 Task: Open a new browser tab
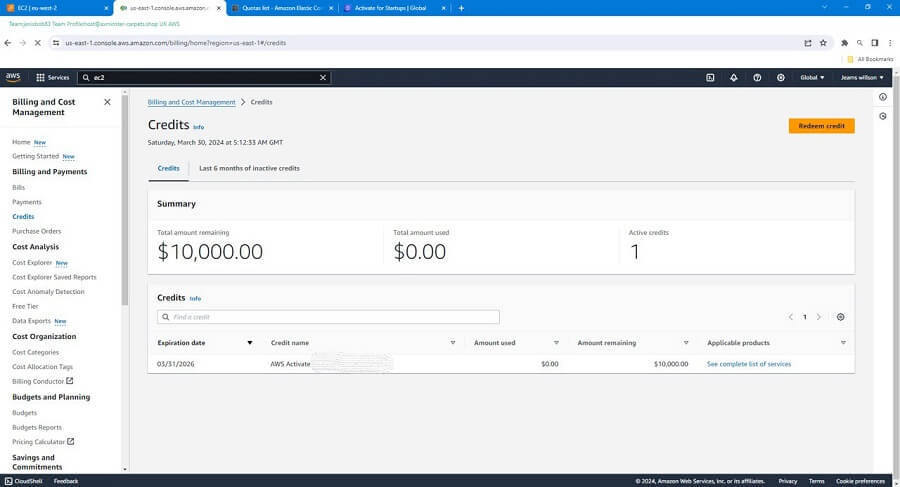coord(461,8)
